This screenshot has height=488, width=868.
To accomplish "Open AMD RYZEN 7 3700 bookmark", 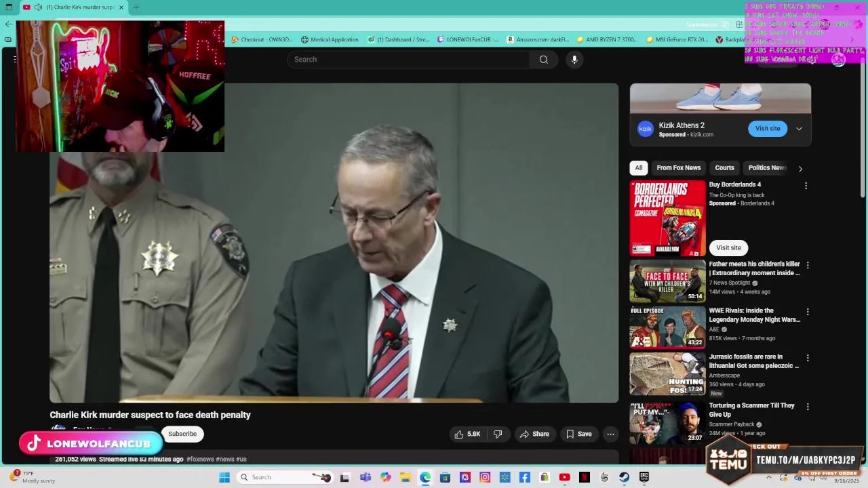I will 607,39.
